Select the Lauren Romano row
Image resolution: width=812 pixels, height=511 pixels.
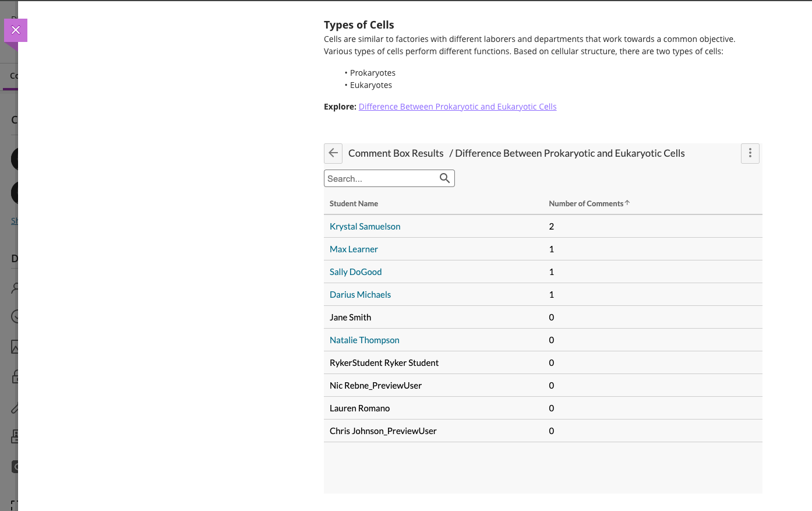359,408
